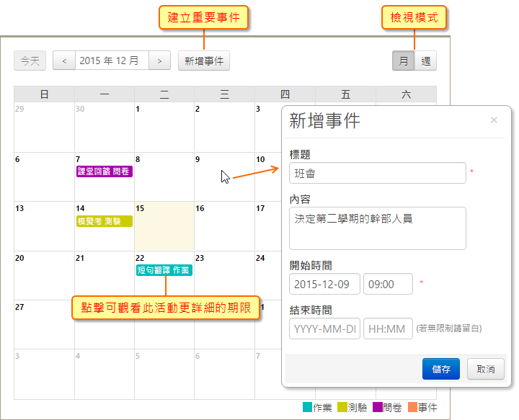Click the 標題 input field
The image size is (519, 420).
377,173
